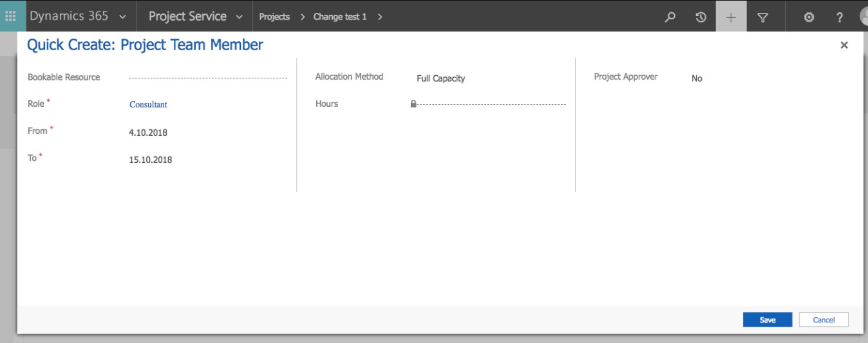868x343 pixels.
Task: Click the plus quick create icon
Action: (x=731, y=17)
